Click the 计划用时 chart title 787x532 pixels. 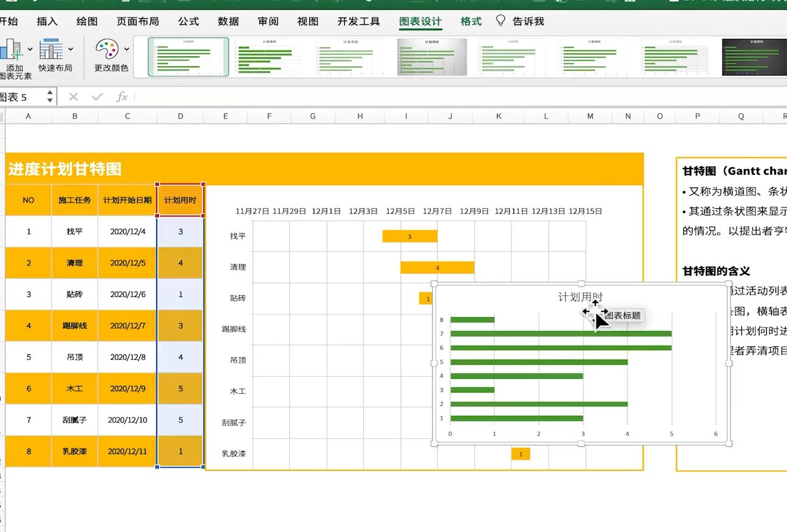pyautogui.click(x=579, y=297)
